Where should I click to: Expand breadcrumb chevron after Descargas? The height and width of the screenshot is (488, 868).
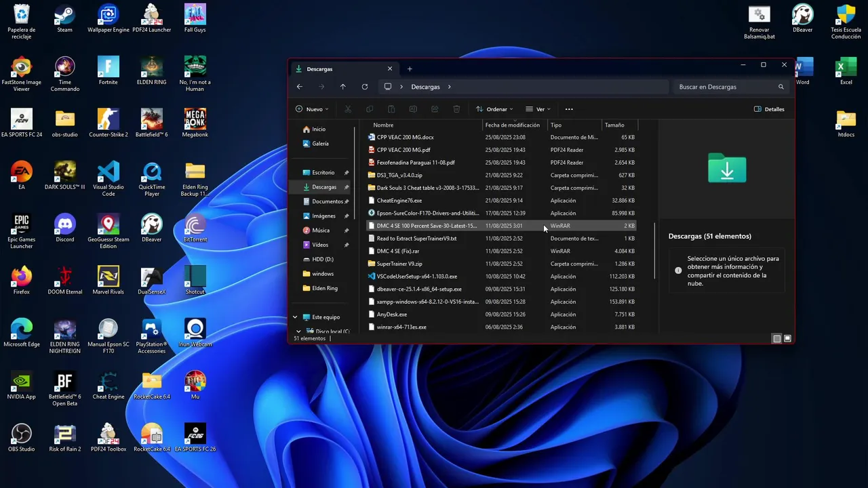pos(449,87)
